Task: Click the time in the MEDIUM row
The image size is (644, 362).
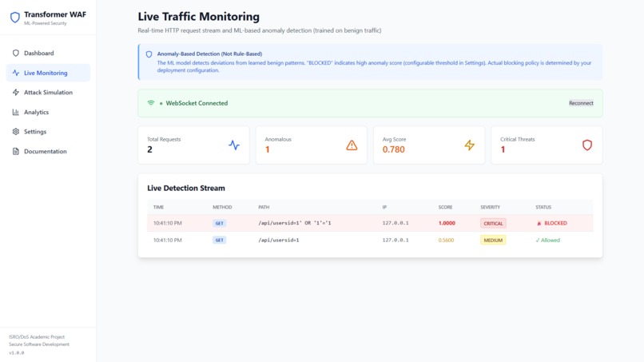Action: click(168, 240)
